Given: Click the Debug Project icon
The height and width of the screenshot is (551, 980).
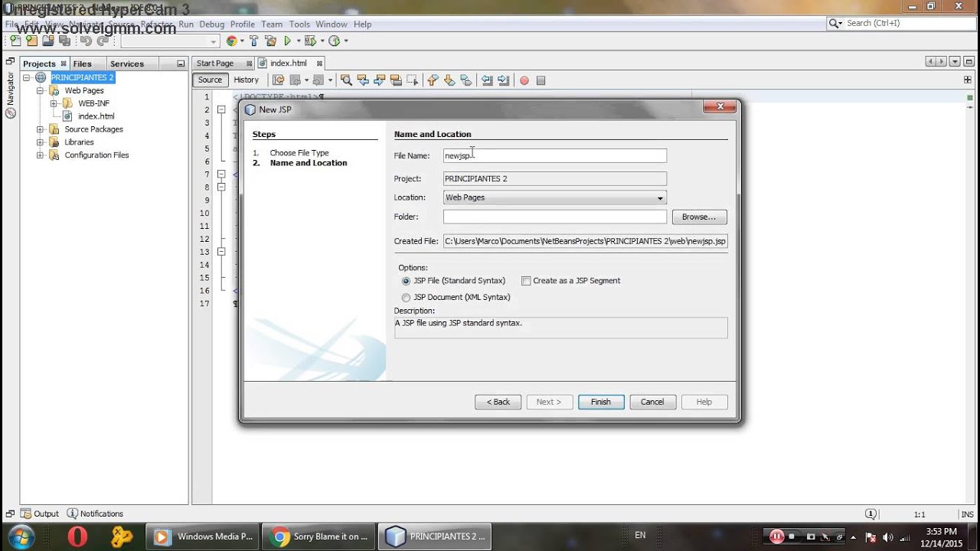Looking at the screenshot, I should point(309,41).
